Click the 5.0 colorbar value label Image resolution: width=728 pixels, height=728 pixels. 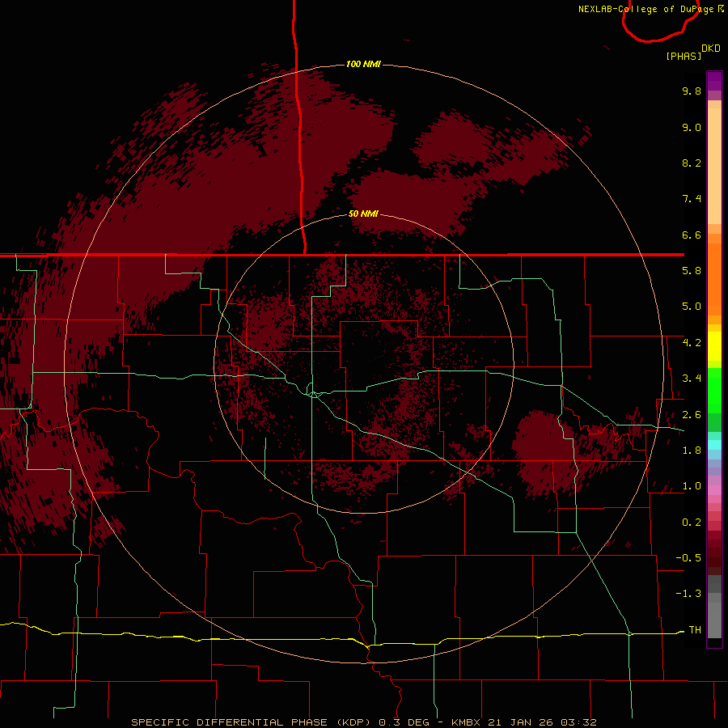click(692, 307)
